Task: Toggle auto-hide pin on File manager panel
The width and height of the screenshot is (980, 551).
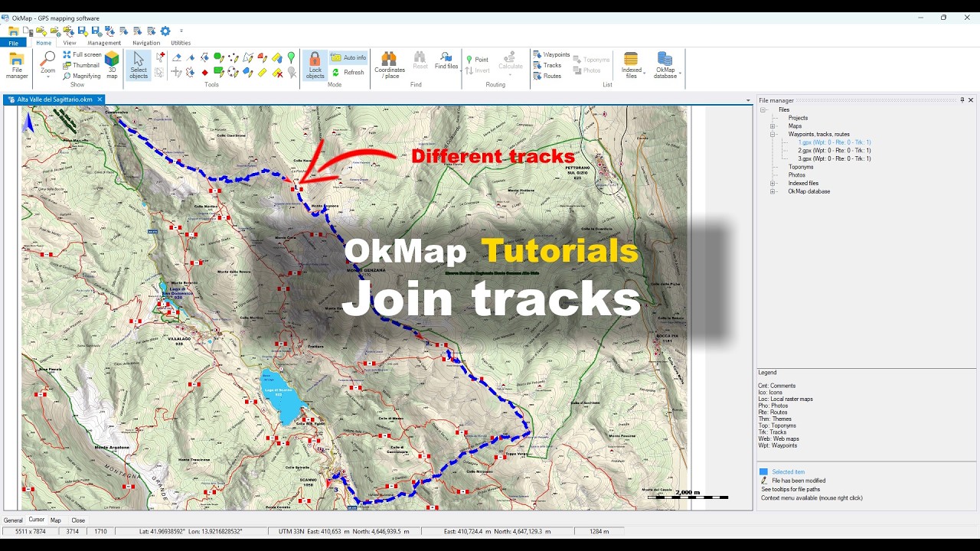Action: point(962,100)
